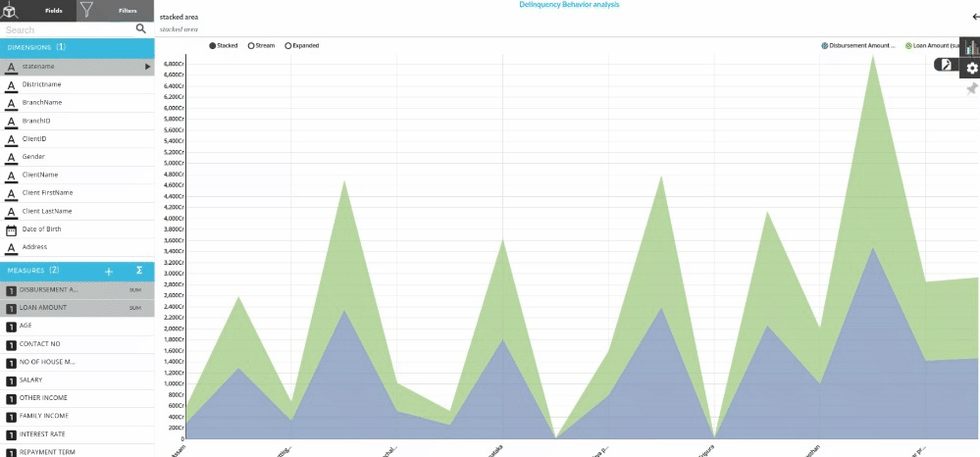This screenshot has height=457, width=980.
Task: Click the 3,400Cr y-axis label
Action: pos(173,251)
